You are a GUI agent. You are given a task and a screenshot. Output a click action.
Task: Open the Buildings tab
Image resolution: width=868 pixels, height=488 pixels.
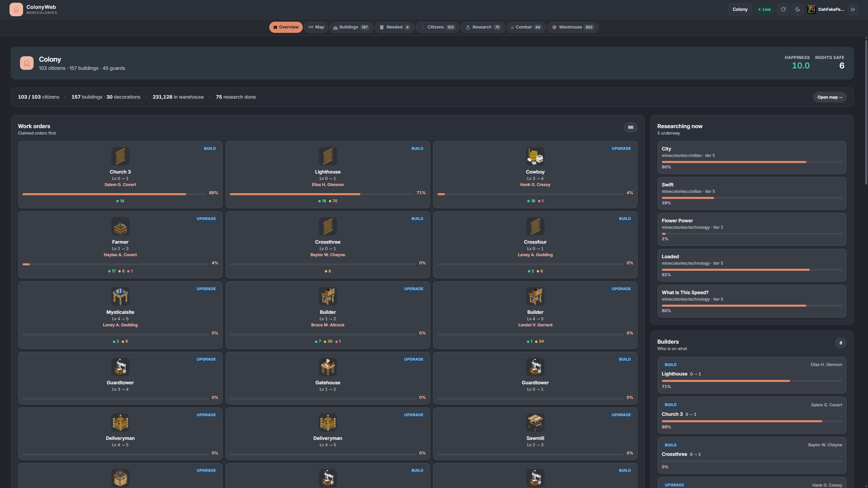351,27
